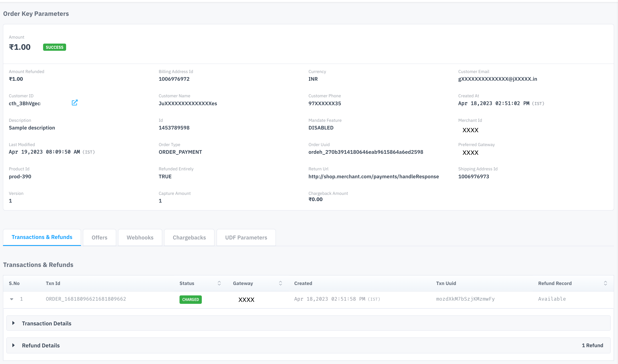Viewport: 618px width, 364px height.
Task: Click the Return Url handleResponse link
Action: [373, 177]
